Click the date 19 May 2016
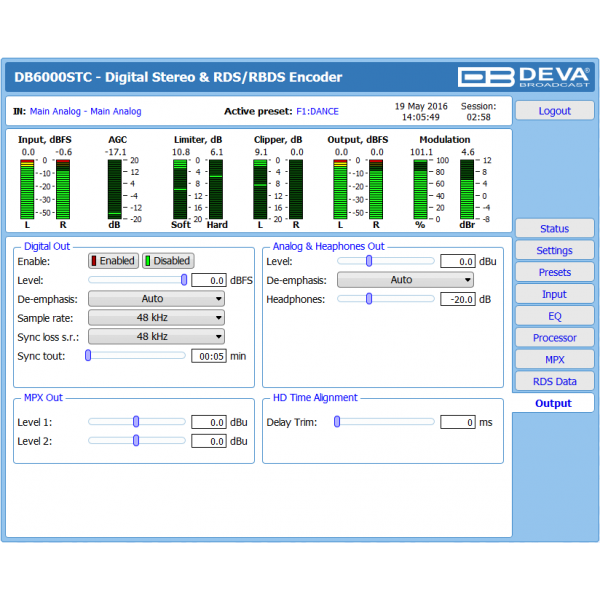This screenshot has height=600, width=600. tap(421, 106)
